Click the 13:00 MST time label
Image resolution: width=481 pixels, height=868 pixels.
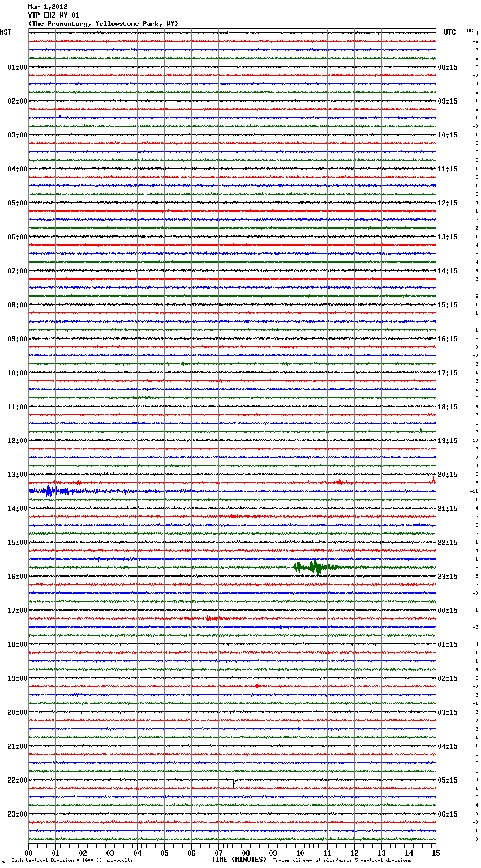[x=17, y=475]
